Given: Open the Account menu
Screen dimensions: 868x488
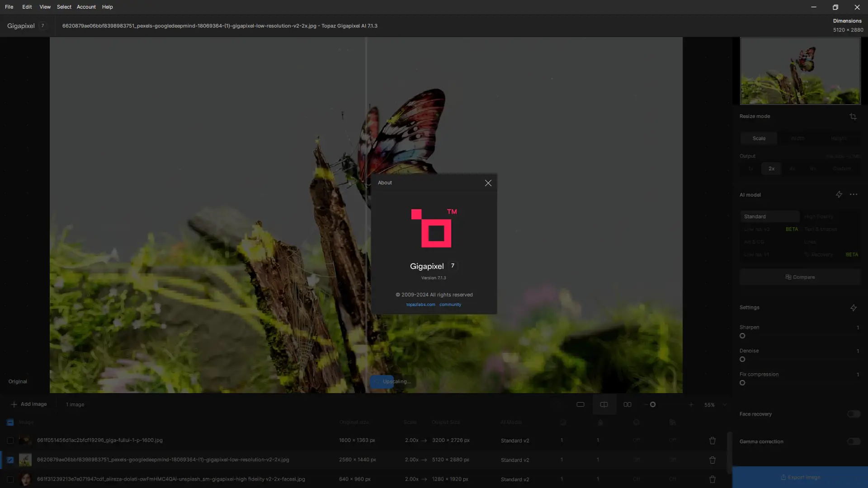Looking at the screenshot, I should click(86, 7).
